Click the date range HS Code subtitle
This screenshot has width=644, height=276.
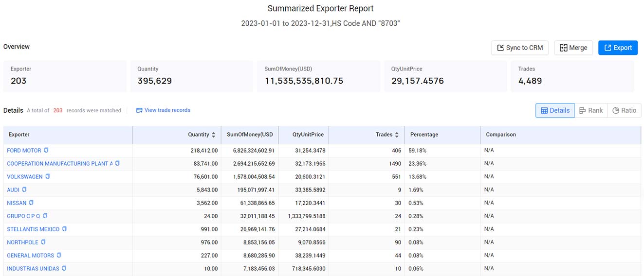tap(321, 23)
